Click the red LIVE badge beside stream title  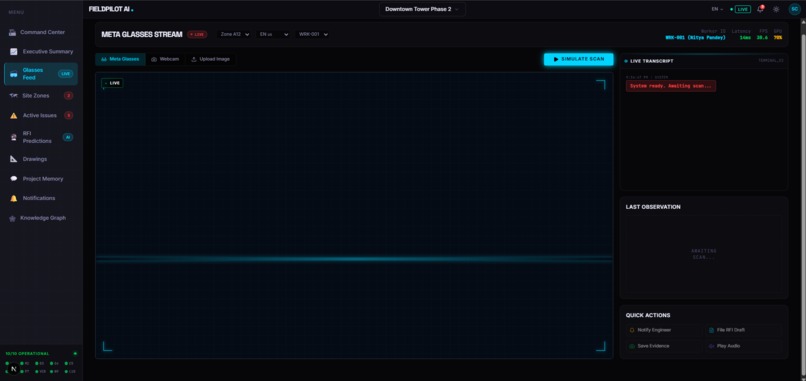(197, 34)
